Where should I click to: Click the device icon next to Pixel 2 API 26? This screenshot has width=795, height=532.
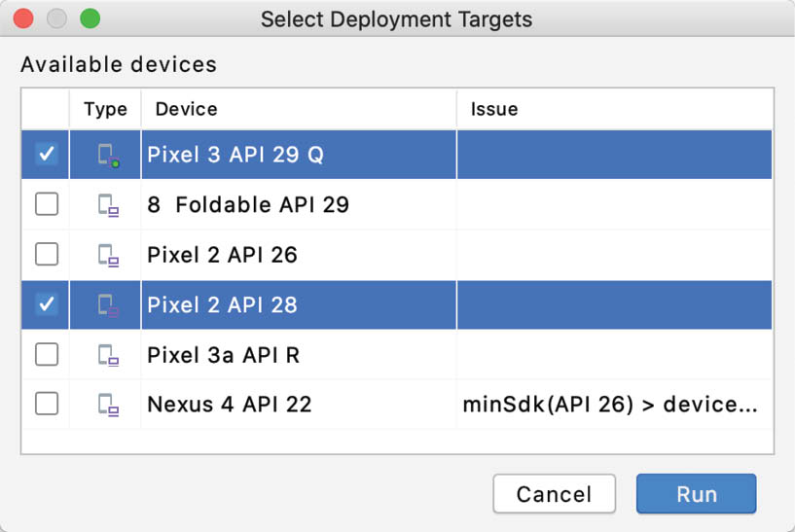(x=107, y=256)
